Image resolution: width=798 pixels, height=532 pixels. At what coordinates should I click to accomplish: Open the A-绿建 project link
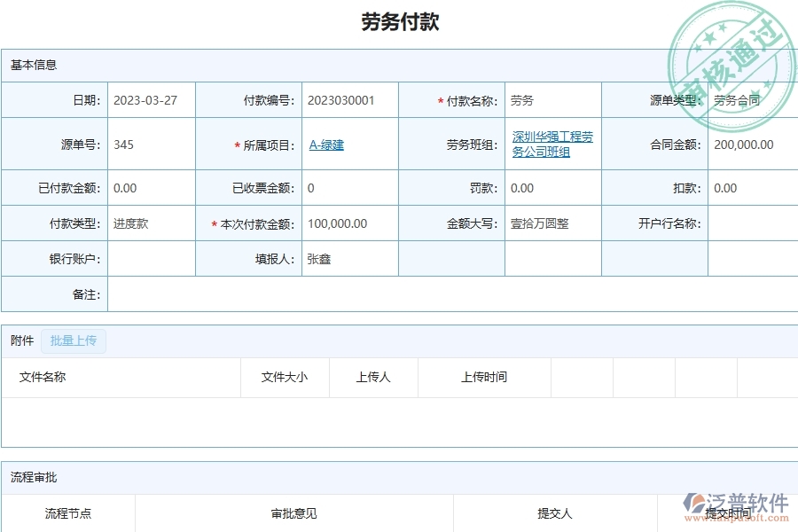coord(325,145)
